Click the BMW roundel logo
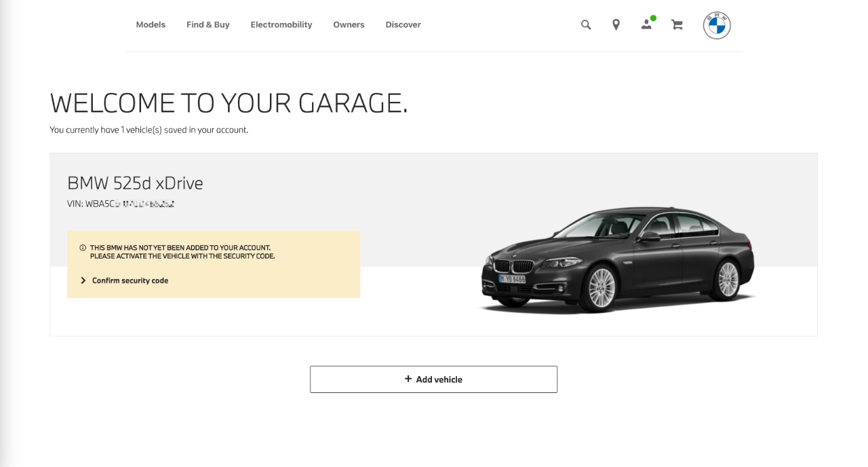The image size is (868, 467). (x=717, y=26)
